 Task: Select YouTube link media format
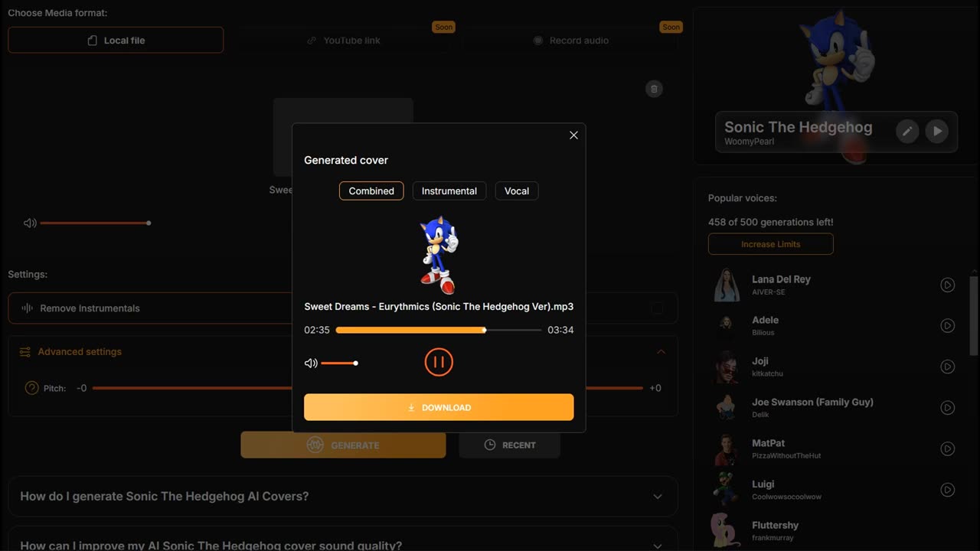coord(343,40)
